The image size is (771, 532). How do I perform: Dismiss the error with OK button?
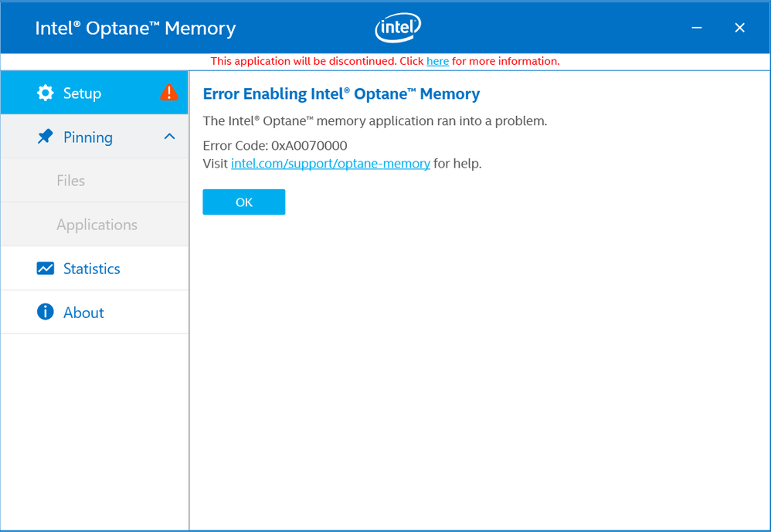point(244,202)
